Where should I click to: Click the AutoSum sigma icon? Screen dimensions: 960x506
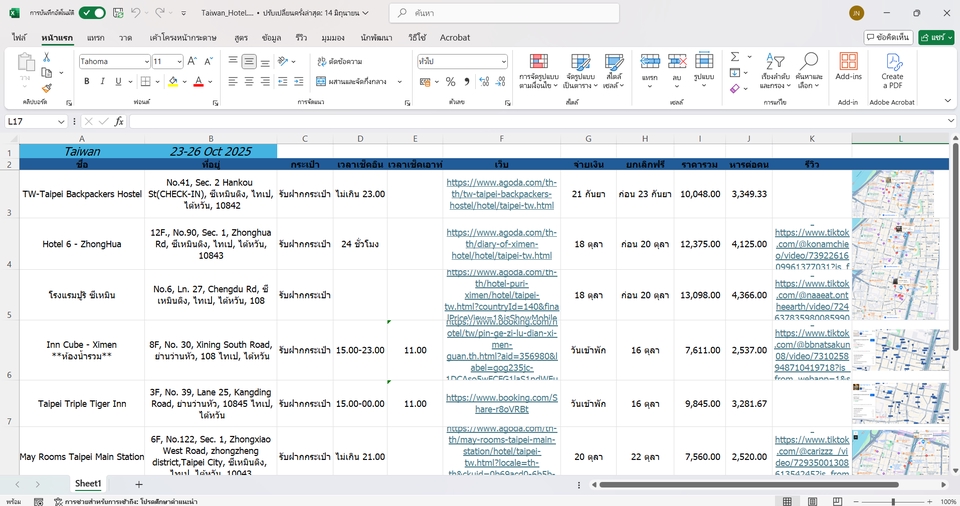pos(735,57)
